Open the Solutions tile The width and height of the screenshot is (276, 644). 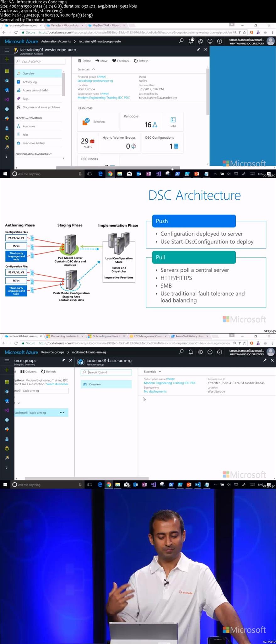coord(98,121)
